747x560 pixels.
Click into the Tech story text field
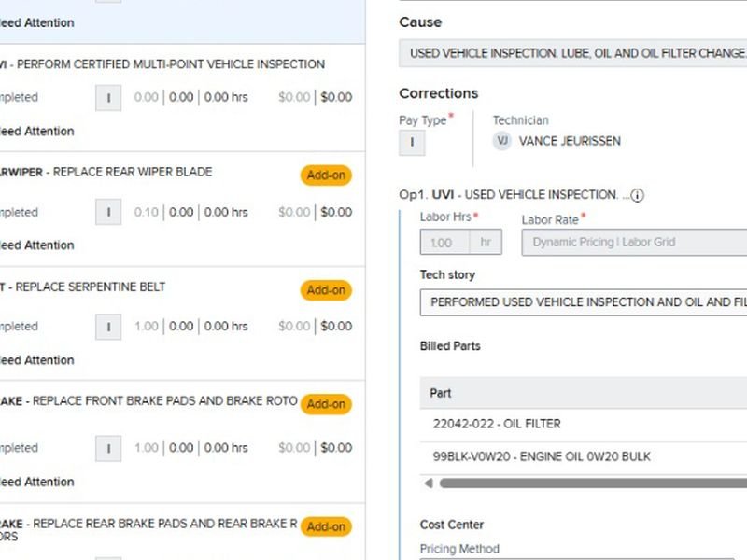584,302
